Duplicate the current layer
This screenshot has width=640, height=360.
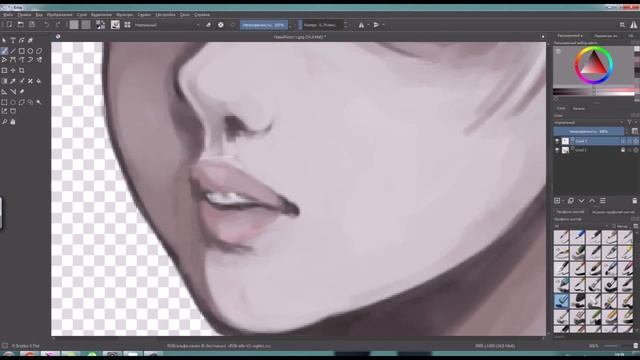[x=571, y=201]
